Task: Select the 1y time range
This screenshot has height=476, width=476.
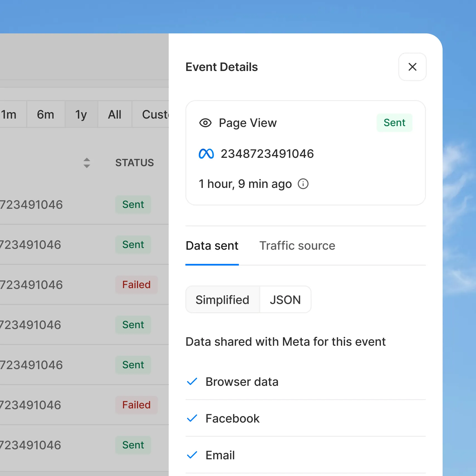Action: click(x=81, y=114)
